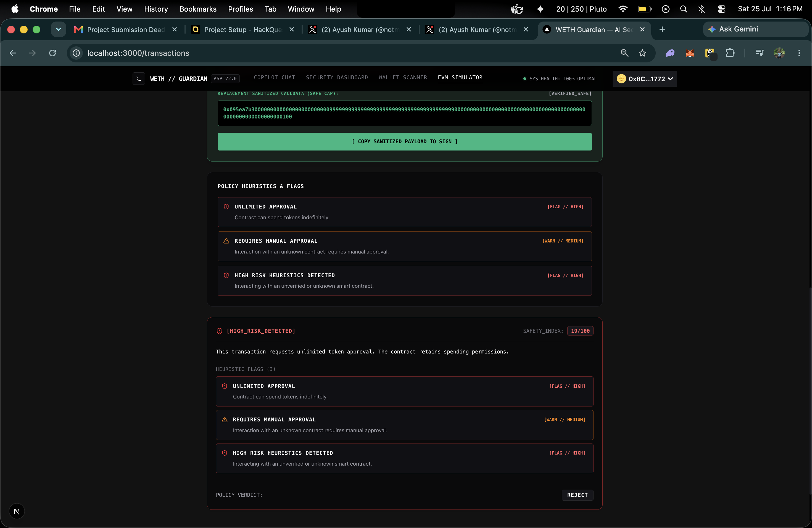Image resolution: width=812 pixels, height=528 pixels.
Task: Open the yellow password manager extension
Action: pyautogui.click(x=710, y=53)
